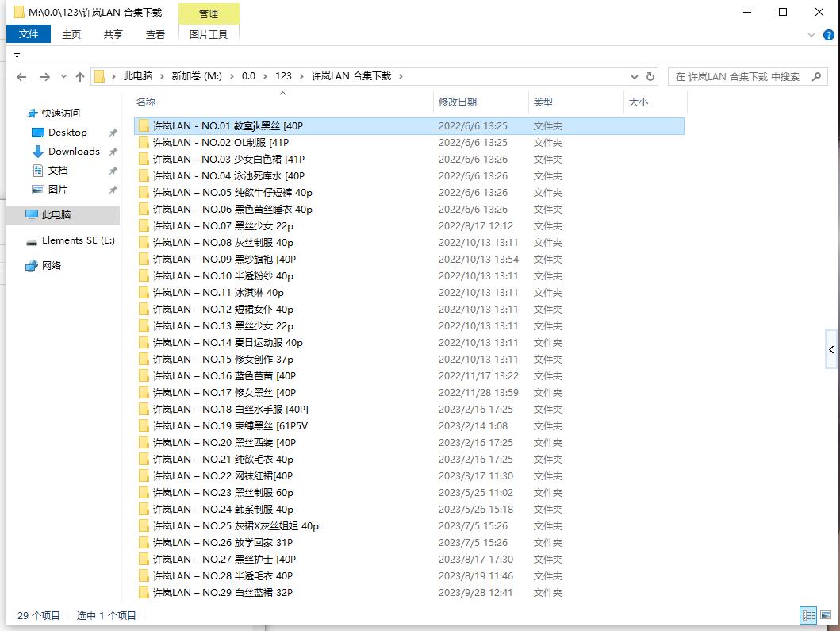Click the pin icon beside 文档
Image resolution: width=840 pixels, height=631 pixels.
(x=113, y=171)
